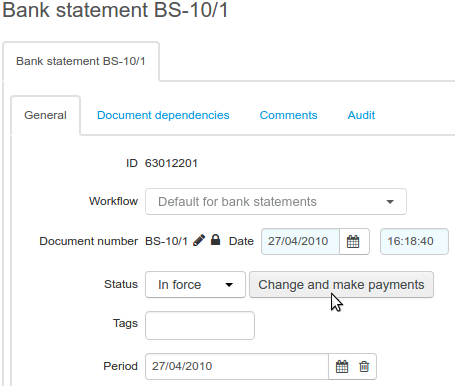
Task: Click the Status dropdown arrow
Action: point(229,285)
